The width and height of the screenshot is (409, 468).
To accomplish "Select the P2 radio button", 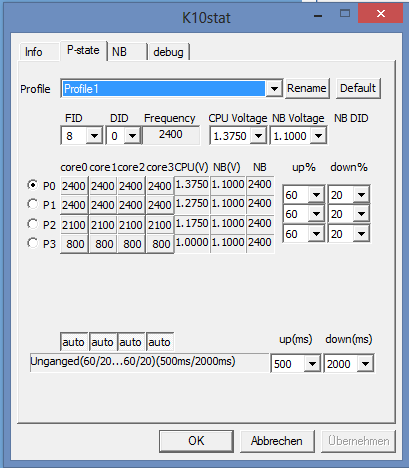I will pyautogui.click(x=32, y=224).
